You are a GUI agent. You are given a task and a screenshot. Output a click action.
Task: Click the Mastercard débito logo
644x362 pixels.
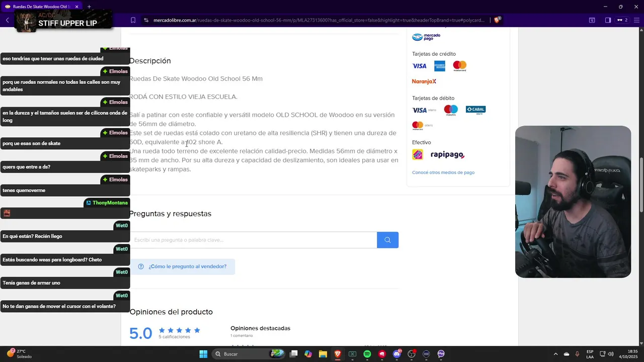click(x=422, y=125)
